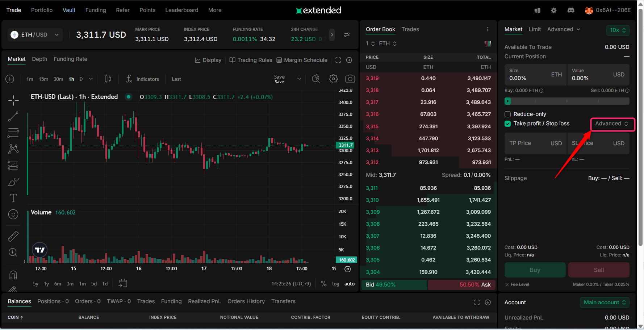The width and height of the screenshot is (644, 330).
Task: Expand the 10x leverage dropdown
Action: 618,30
